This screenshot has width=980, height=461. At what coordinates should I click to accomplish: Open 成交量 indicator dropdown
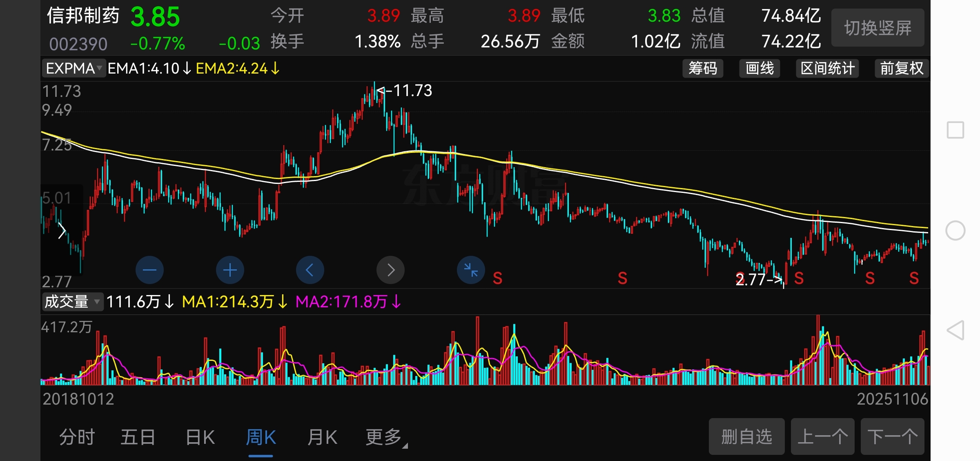[x=72, y=302]
